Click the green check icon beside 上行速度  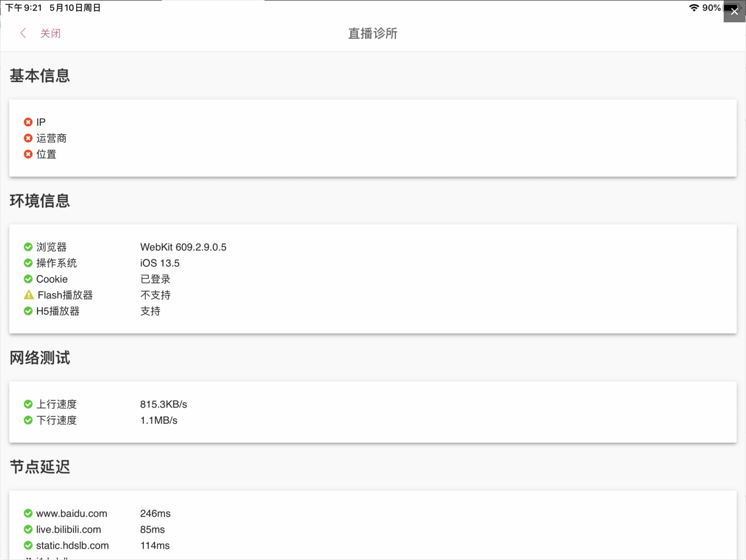point(28,404)
